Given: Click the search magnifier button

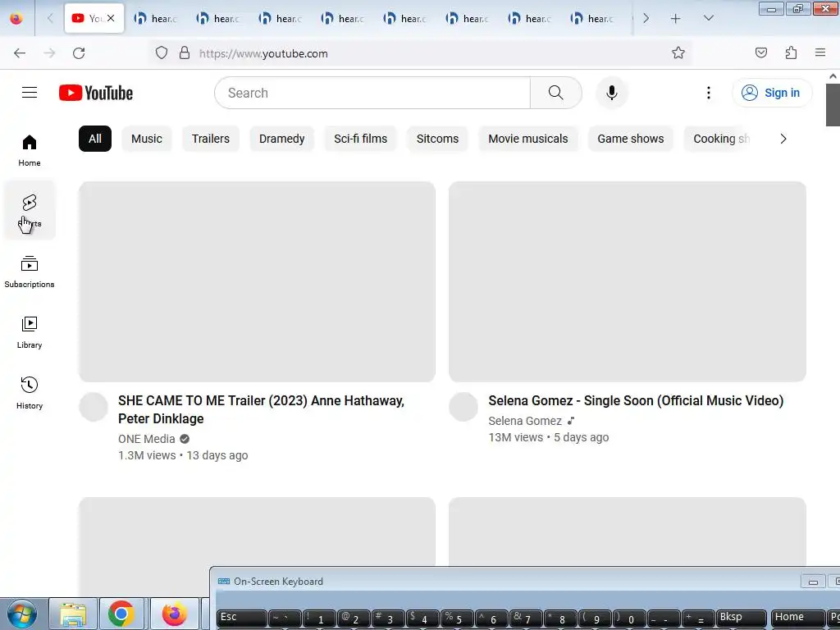Looking at the screenshot, I should pos(555,93).
